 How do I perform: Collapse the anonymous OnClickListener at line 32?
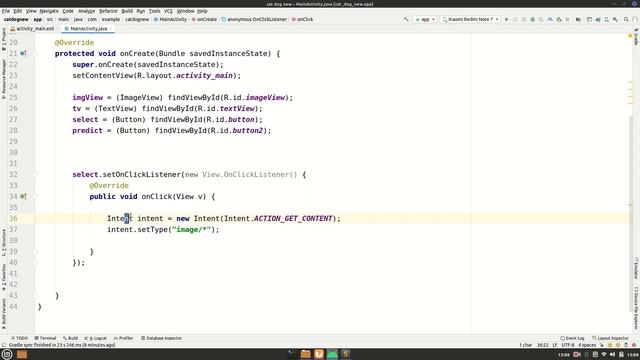click(x=35, y=175)
